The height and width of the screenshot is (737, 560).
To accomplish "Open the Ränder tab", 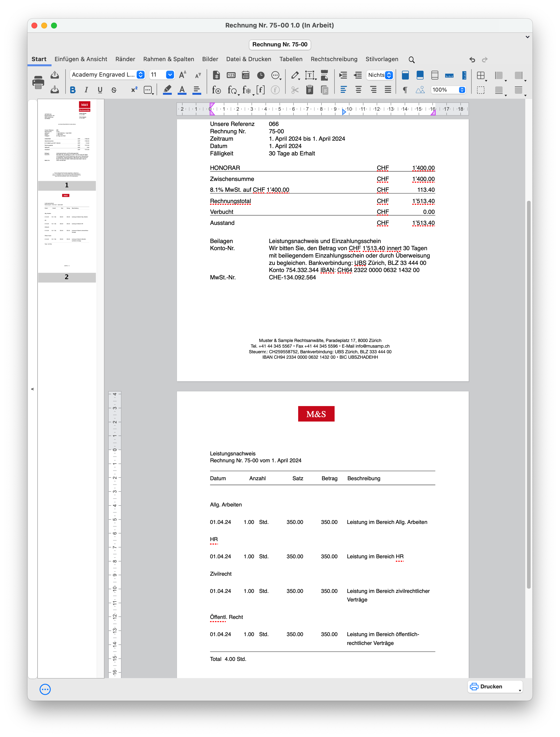I will coord(125,59).
